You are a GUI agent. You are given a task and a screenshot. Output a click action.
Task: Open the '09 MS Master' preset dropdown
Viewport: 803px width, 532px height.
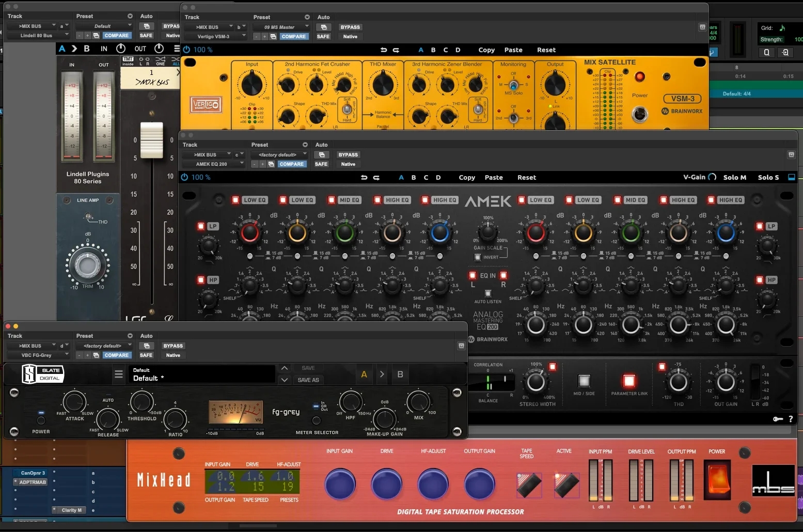point(281,27)
